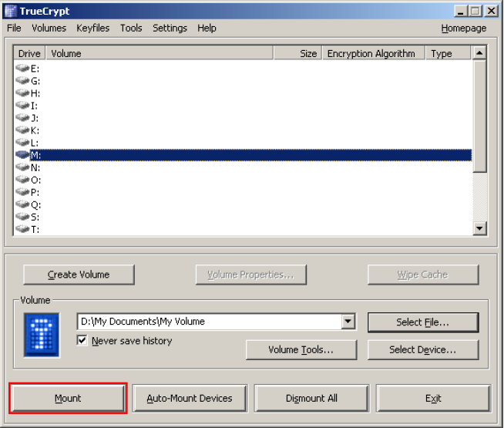Open the Tools menu
The height and width of the screenshot is (428, 504).
[x=131, y=29]
